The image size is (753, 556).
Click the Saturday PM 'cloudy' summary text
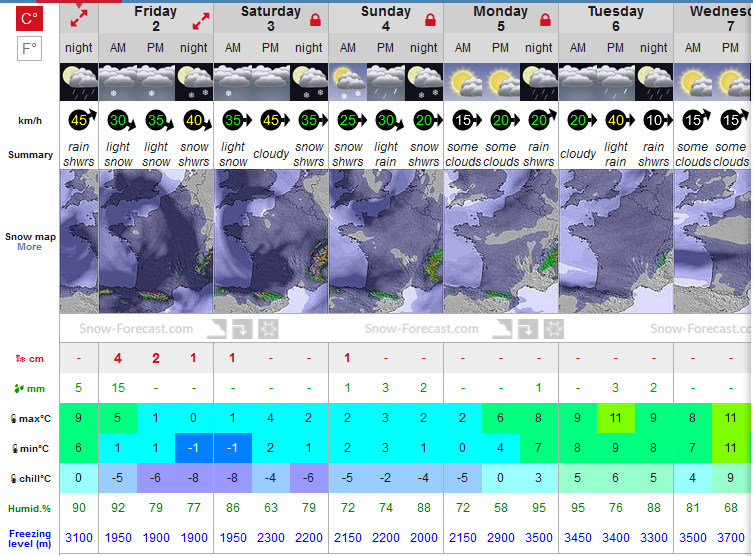coord(271,154)
